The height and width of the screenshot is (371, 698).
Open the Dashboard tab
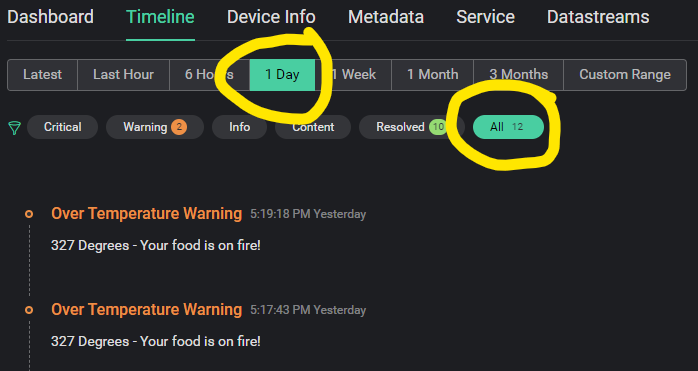click(x=51, y=17)
